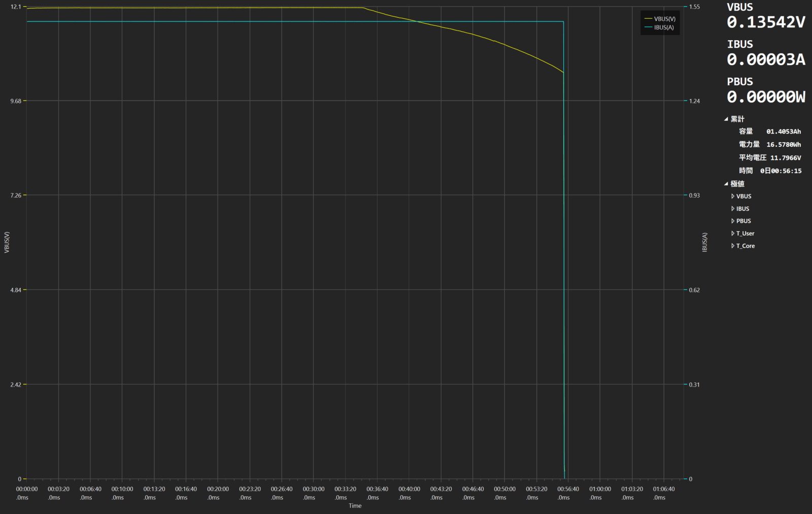Expand the VBUS item under 極値
812x514 pixels.
[x=733, y=196]
